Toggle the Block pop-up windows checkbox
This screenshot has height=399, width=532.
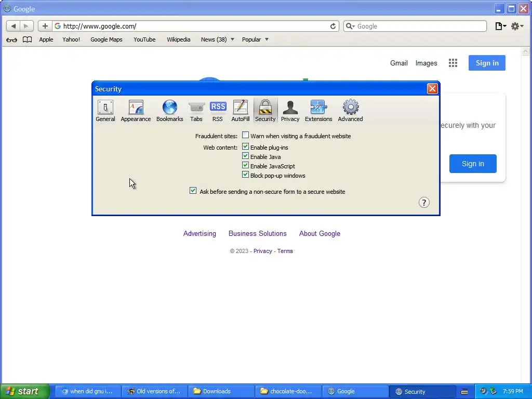pos(245,175)
